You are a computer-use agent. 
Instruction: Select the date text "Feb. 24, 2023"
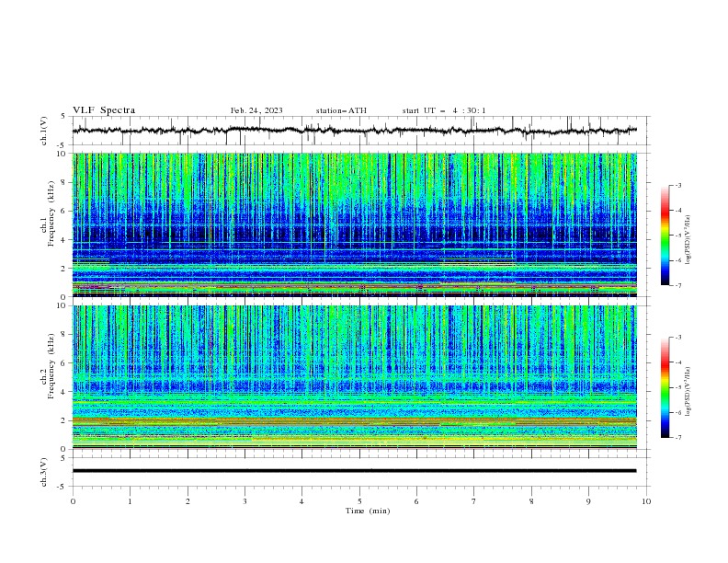point(256,110)
